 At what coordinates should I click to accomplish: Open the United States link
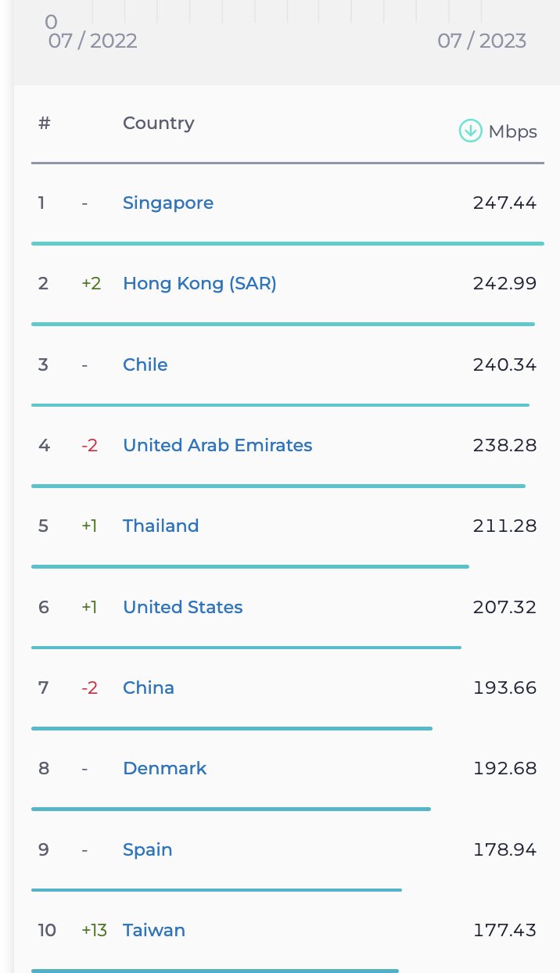coord(183,607)
